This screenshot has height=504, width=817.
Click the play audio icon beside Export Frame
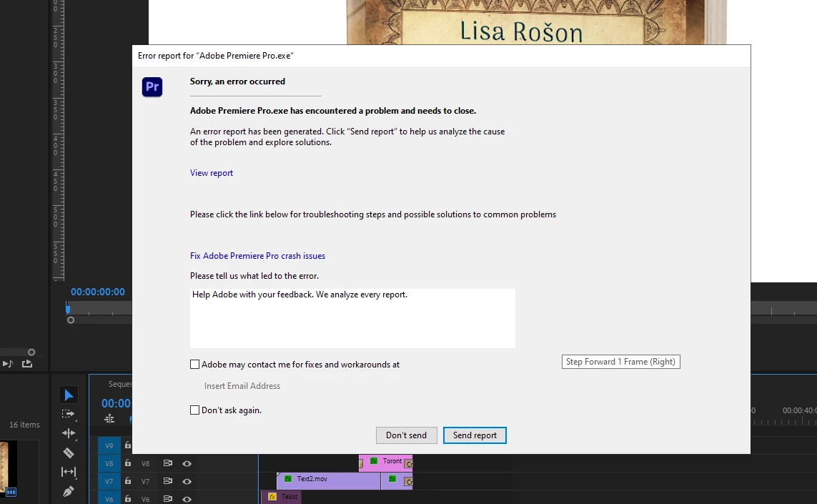point(7,363)
